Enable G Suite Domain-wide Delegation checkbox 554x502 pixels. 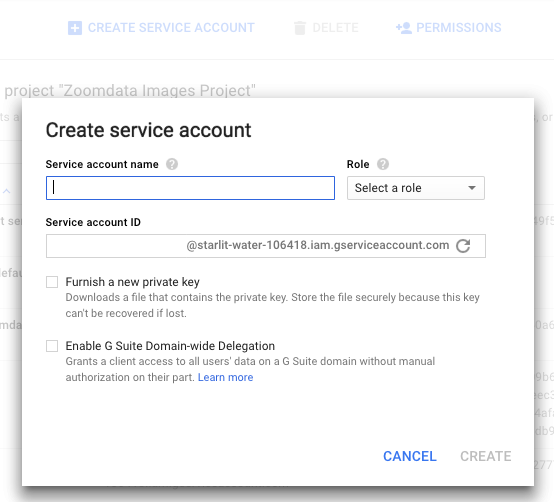tap(52, 346)
